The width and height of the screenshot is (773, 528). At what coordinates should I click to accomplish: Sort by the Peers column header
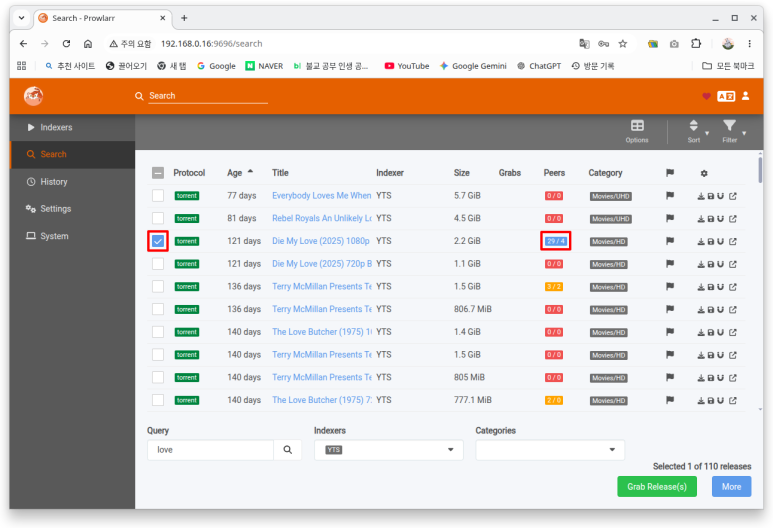click(554, 173)
